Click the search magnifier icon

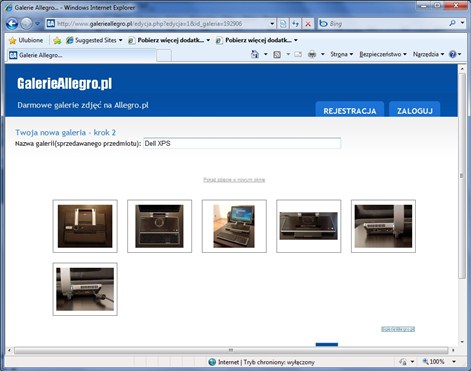pos(452,23)
